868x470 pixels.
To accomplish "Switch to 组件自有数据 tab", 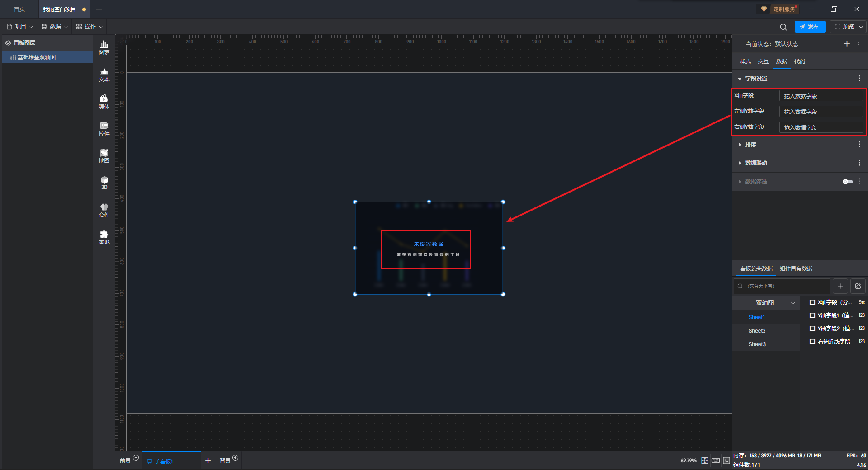I will point(796,268).
